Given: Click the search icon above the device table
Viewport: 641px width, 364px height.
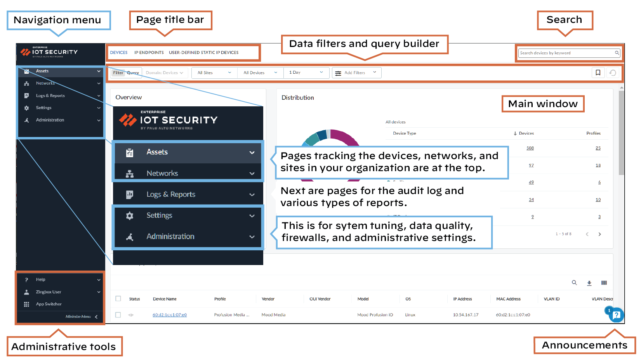Looking at the screenshot, I should click(x=574, y=283).
